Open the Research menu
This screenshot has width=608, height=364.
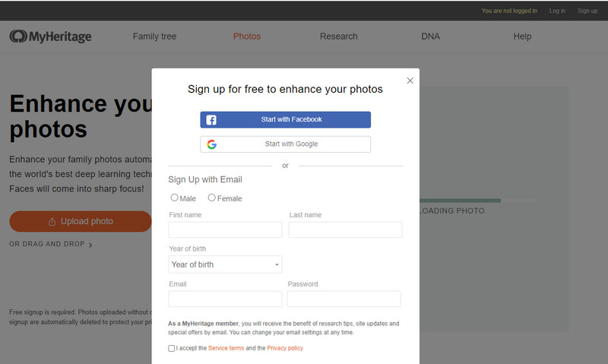[x=338, y=36]
